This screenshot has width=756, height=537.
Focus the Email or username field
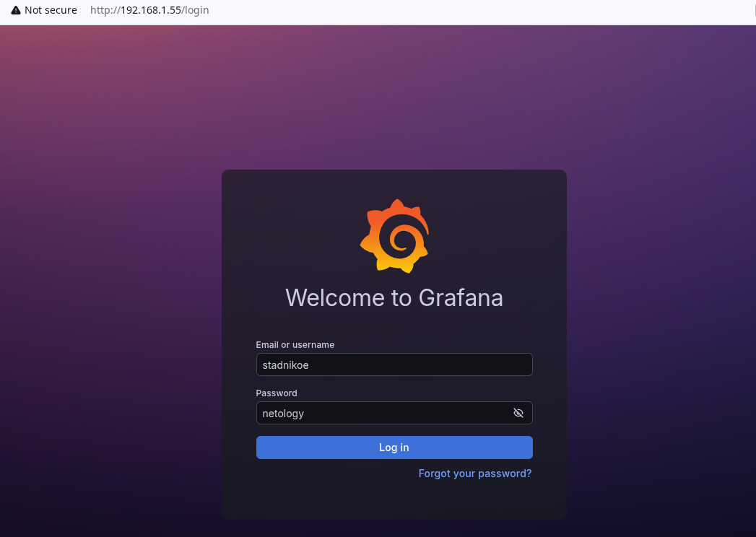click(x=394, y=365)
